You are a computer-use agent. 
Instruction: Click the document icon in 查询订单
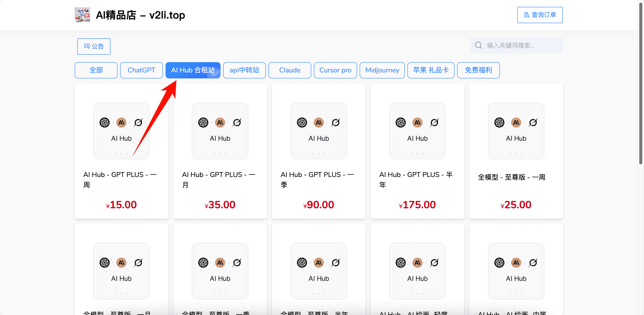point(526,15)
